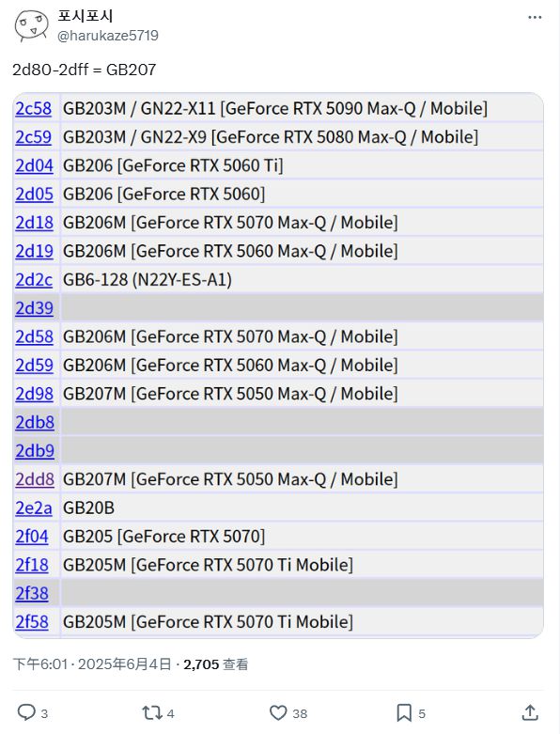This screenshot has height=734, width=560.
Task: Open device ID link 2d39
Action: pyautogui.click(x=34, y=308)
